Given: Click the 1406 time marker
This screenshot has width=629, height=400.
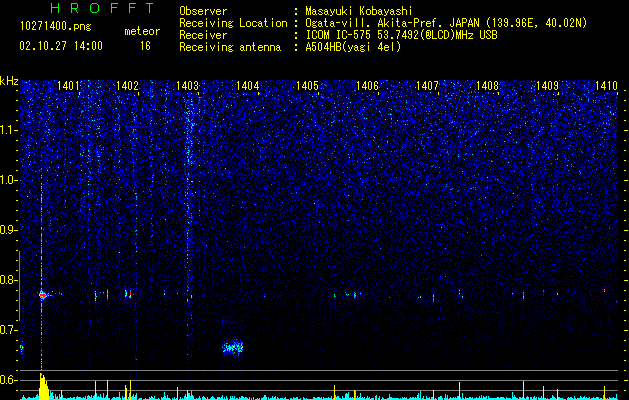Looking at the screenshot, I should click(x=367, y=85).
